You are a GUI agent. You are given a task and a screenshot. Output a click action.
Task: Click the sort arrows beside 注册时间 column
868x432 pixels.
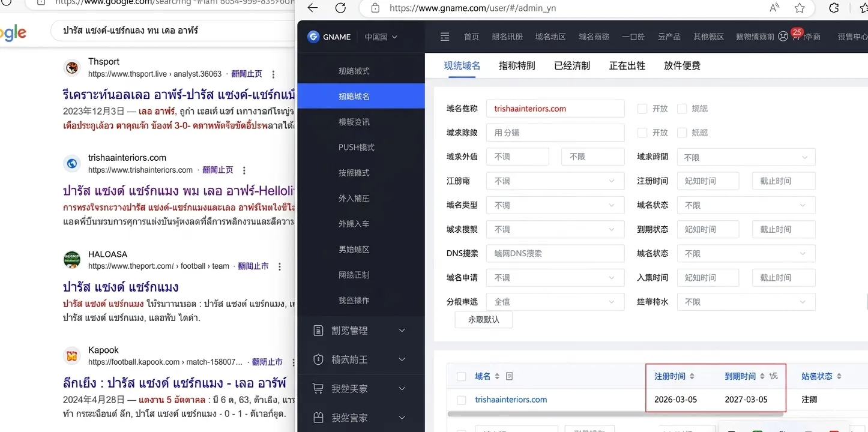692,376
